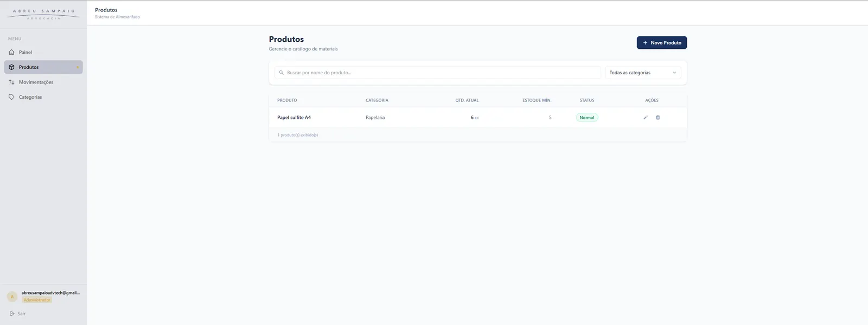Delete Papel sulfite A4 with trash icon
The image size is (868, 325).
[658, 117]
